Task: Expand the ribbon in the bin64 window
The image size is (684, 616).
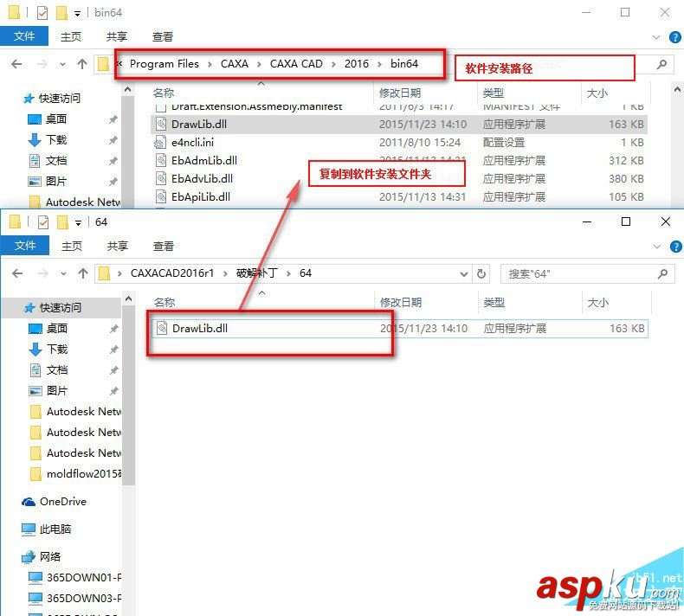Action: tap(656, 37)
